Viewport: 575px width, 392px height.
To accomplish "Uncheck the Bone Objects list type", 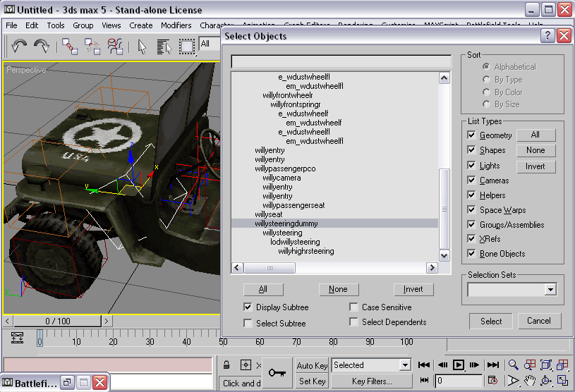I will pos(471,254).
